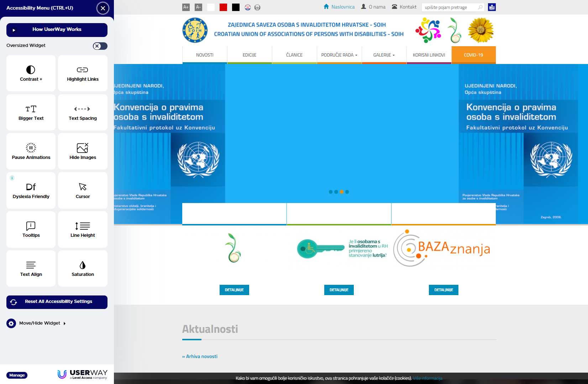Enable Bigger Text option

(31, 112)
